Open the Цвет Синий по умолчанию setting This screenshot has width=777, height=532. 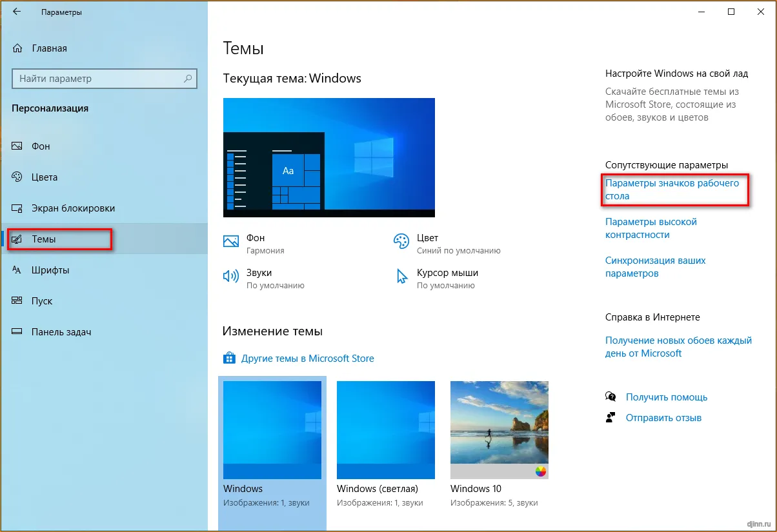click(447, 244)
